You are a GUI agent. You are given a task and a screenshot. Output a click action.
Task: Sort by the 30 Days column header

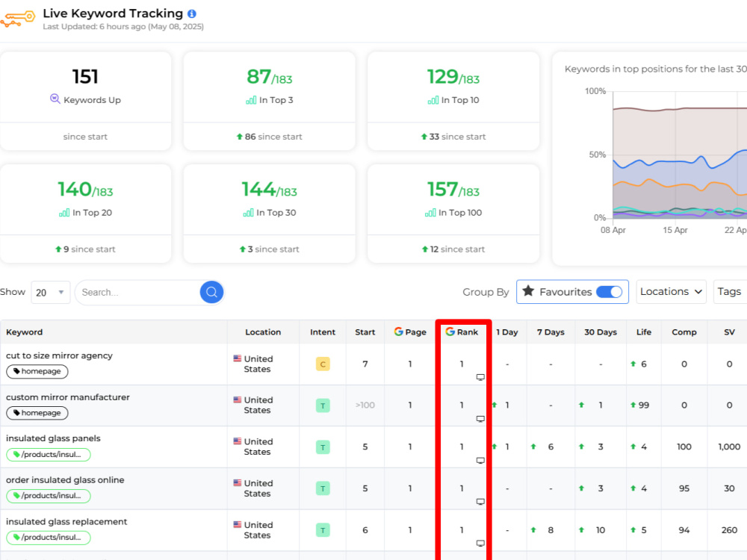(x=601, y=332)
